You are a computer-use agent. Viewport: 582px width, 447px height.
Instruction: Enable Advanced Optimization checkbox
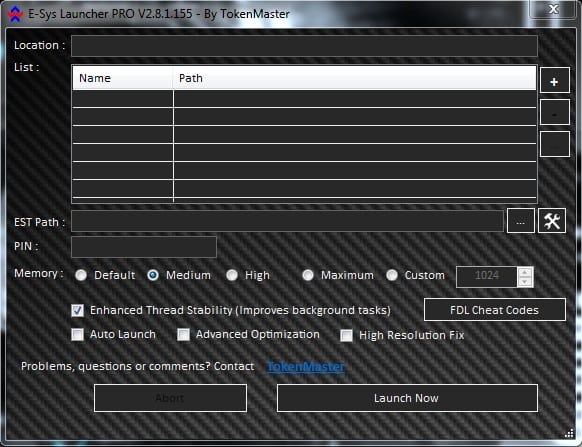pyautogui.click(x=183, y=335)
